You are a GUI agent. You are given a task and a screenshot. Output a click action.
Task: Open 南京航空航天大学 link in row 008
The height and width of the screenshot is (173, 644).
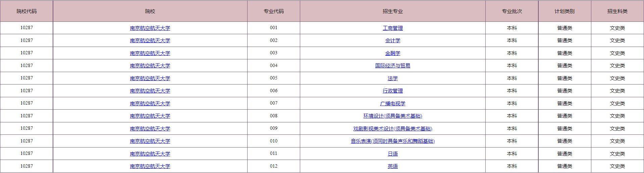click(150, 116)
